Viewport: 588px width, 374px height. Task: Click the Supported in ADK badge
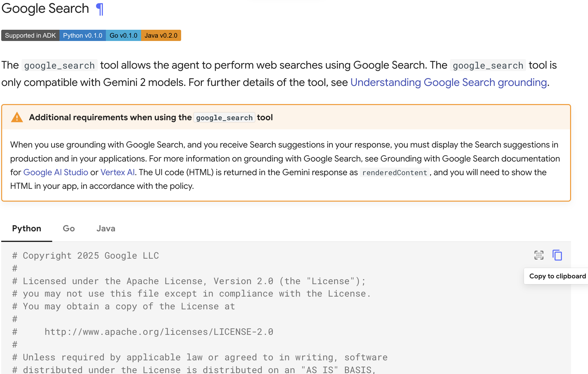click(30, 36)
